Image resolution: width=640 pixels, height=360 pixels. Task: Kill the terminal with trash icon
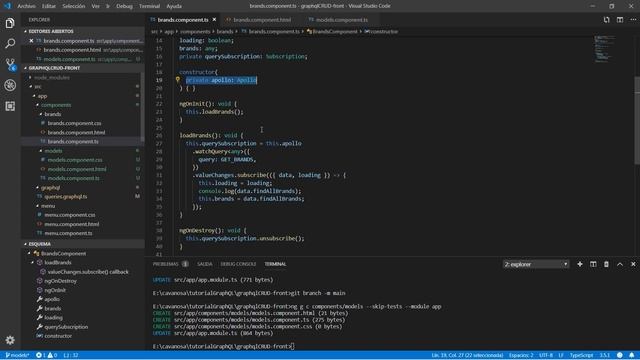(606, 264)
